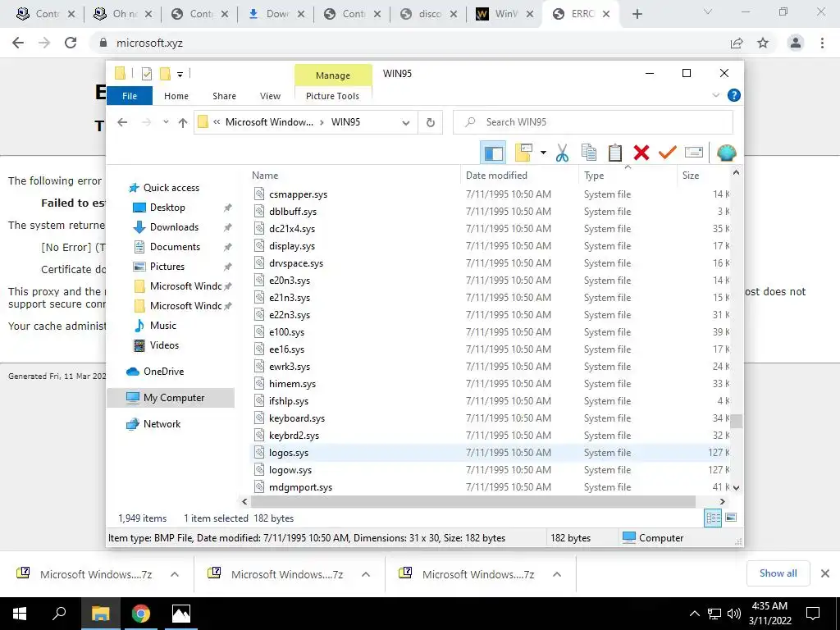The height and width of the screenshot is (630, 840).
Task: Open a new Chrome tab
Action: 637,14
